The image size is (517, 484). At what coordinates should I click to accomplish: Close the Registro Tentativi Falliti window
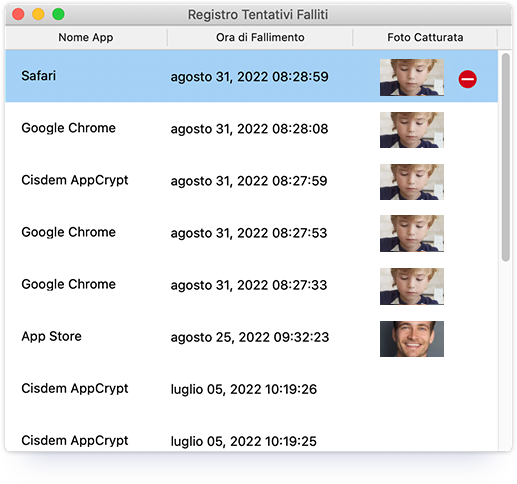[18, 14]
